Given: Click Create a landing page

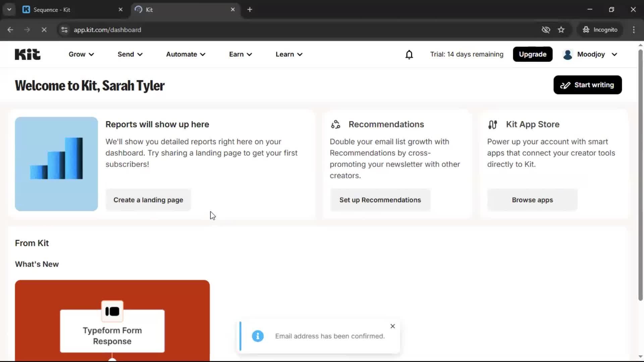Looking at the screenshot, I should [148, 200].
